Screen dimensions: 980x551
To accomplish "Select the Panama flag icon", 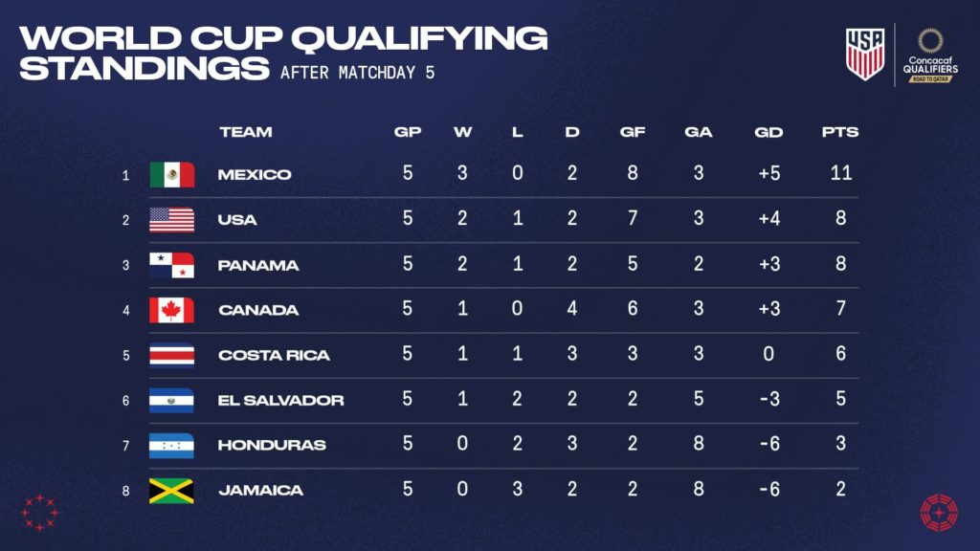I will coord(172,265).
